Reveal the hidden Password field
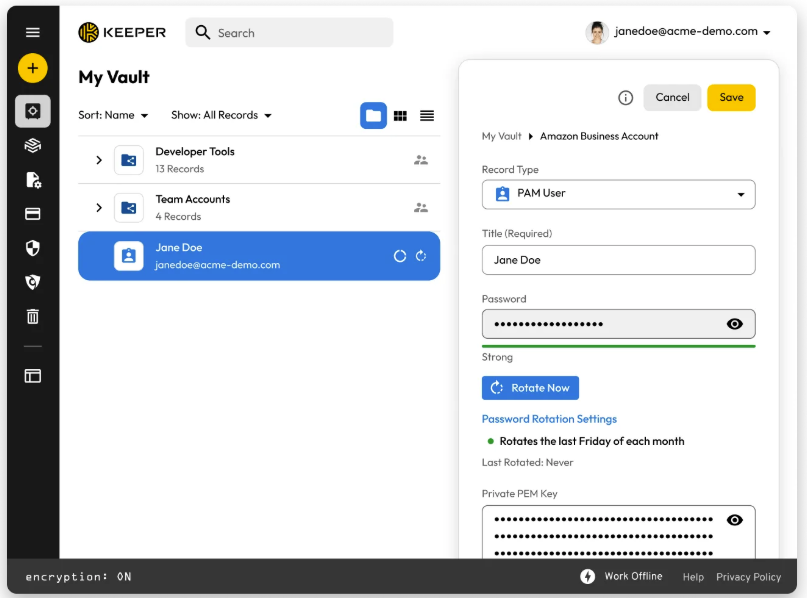Screen dimensions: 807x598 tap(735, 323)
